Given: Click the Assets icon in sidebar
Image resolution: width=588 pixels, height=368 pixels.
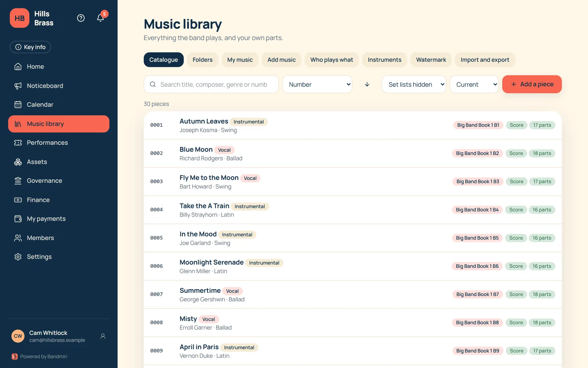Looking at the screenshot, I should (x=18, y=162).
